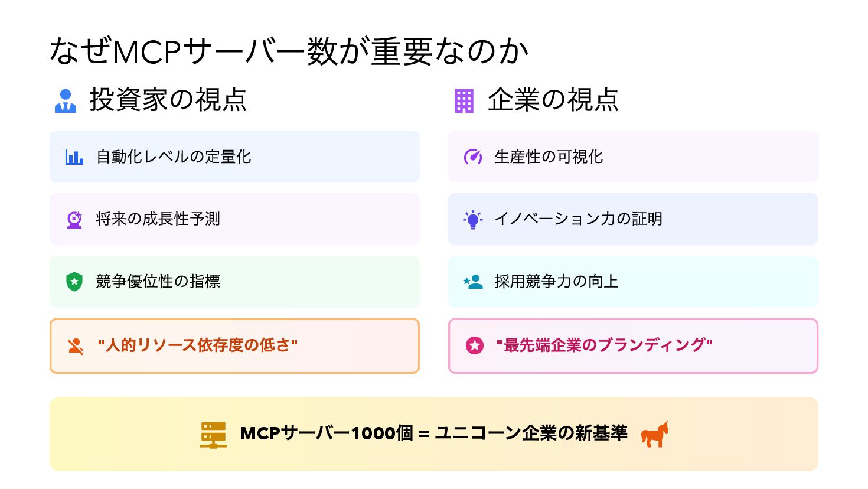The height and width of the screenshot is (489, 868).
Task: Click the gold server rack icon
Action: (213, 435)
